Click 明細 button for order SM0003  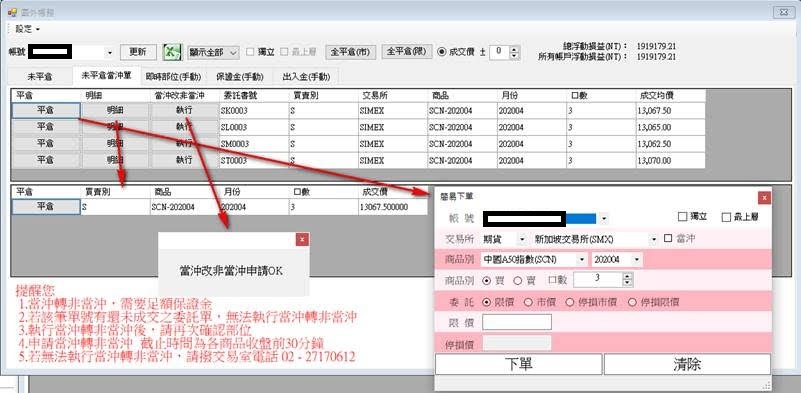coord(115,144)
